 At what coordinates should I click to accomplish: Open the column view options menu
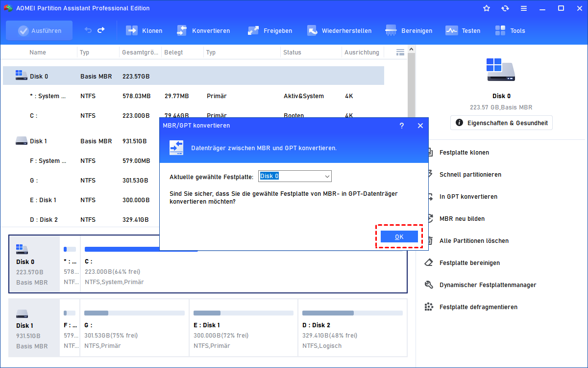point(400,52)
